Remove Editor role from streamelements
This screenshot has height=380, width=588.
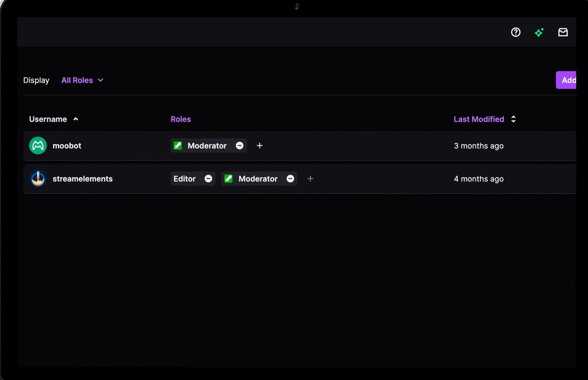[x=208, y=179]
